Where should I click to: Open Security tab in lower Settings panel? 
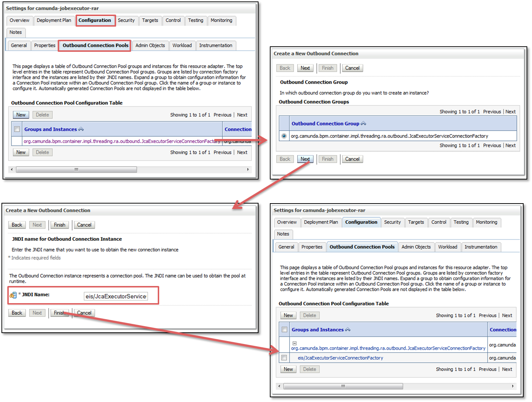(x=393, y=222)
